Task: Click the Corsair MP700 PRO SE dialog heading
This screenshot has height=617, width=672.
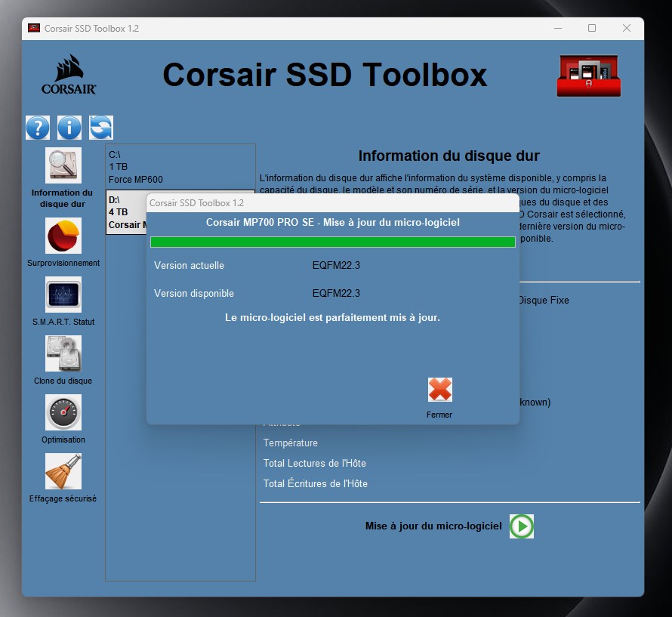Action: tap(332, 223)
